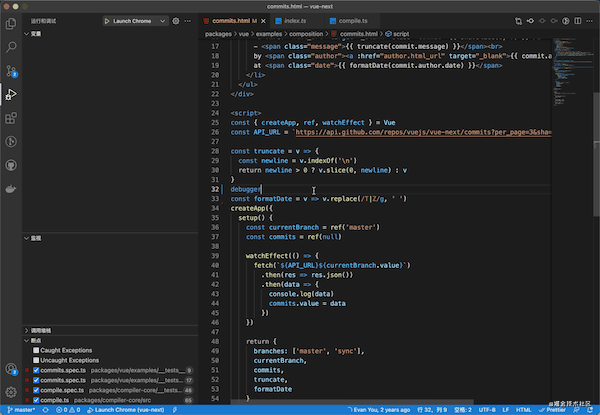The width and height of the screenshot is (600, 415).
Task: Change indentation spaces setting in status bar
Action: [463, 410]
